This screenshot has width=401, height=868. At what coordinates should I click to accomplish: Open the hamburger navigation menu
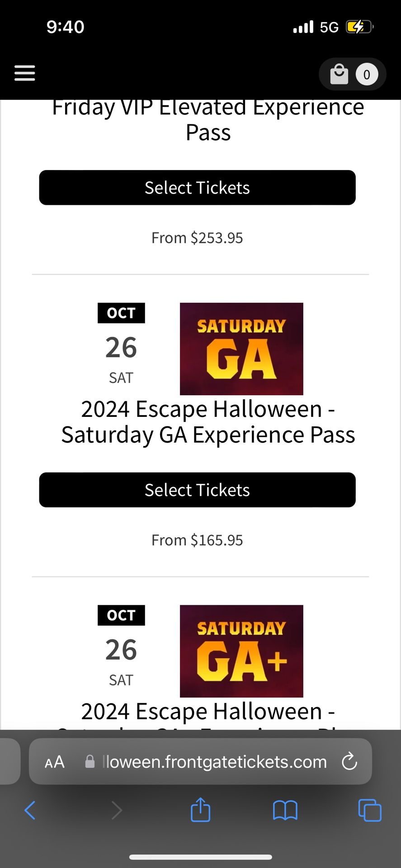(x=24, y=73)
